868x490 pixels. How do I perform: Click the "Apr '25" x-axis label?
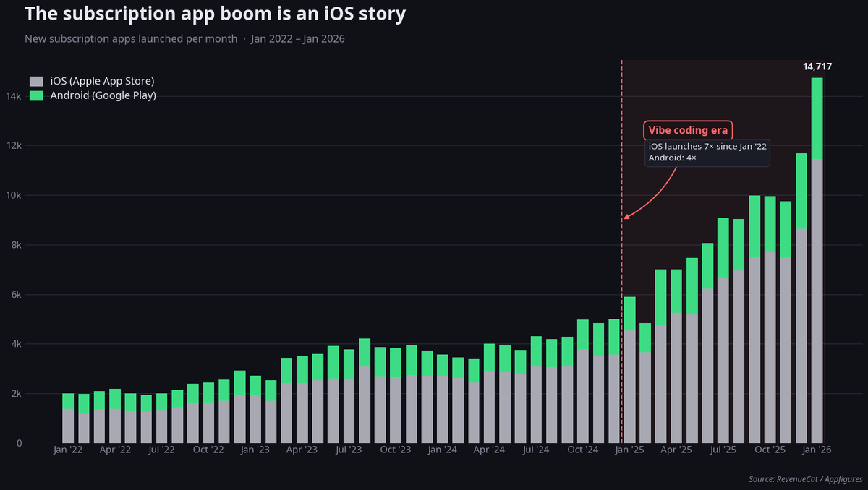[x=677, y=450]
